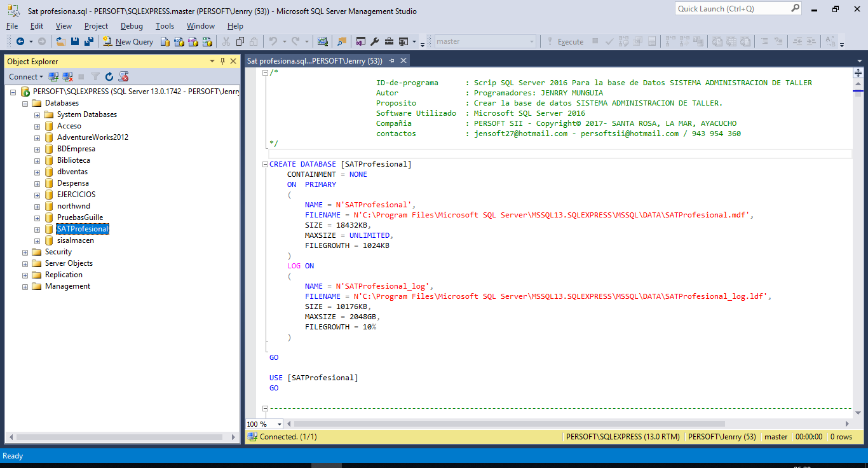Click the Execute button

(566, 41)
